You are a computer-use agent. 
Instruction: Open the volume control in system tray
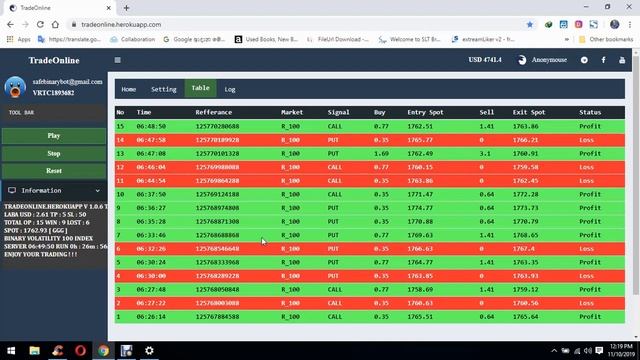[x=588, y=351]
